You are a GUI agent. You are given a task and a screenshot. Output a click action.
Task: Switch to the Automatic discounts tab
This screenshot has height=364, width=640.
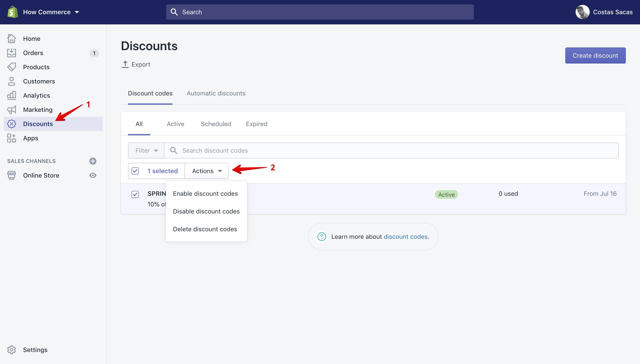(216, 93)
